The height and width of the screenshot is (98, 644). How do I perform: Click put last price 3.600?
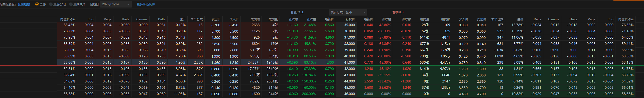(x=368, y=87)
